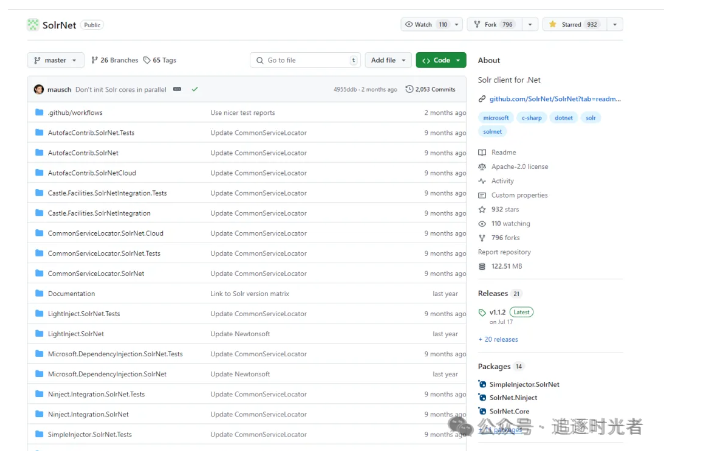Image resolution: width=702 pixels, height=451 pixels.
Task: Click the fork icon beside 796 forks
Action: (x=482, y=238)
